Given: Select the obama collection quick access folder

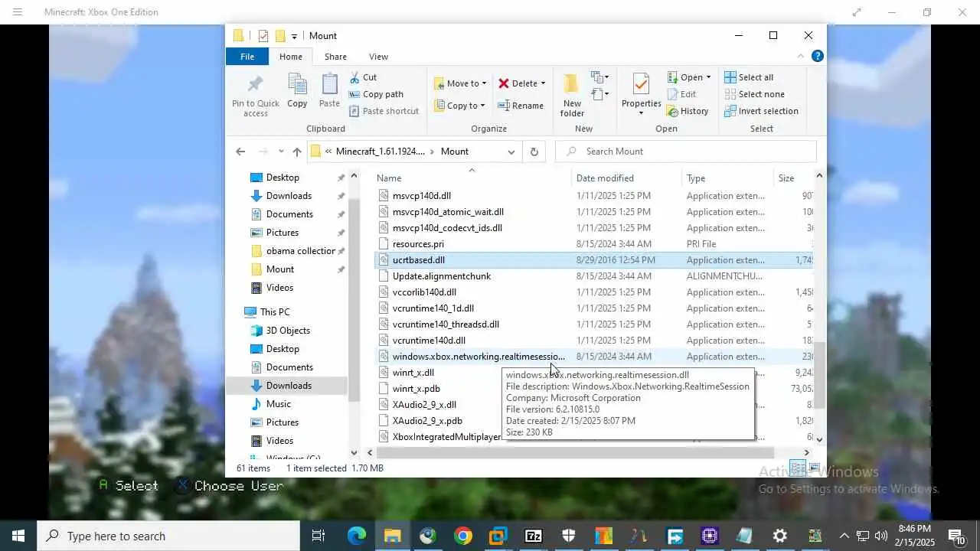Looking at the screenshot, I should point(300,251).
